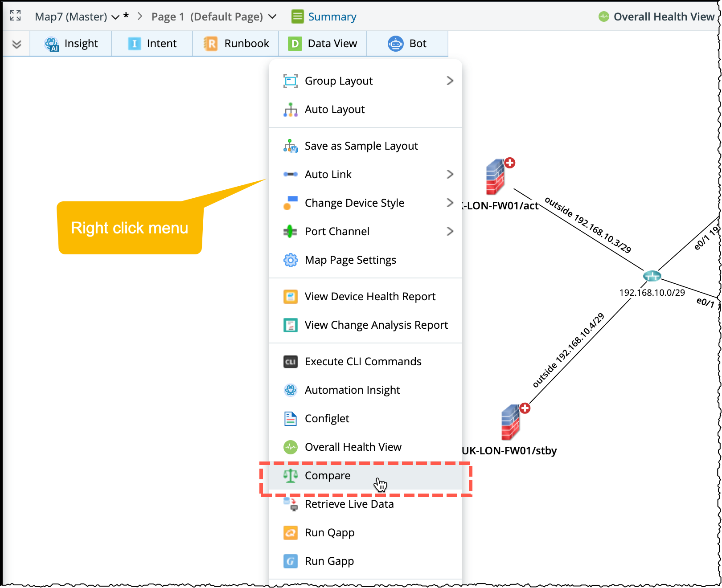Image resolution: width=722 pixels, height=588 pixels.
Task: Click the Map Page Settings gear icon
Action: click(291, 260)
